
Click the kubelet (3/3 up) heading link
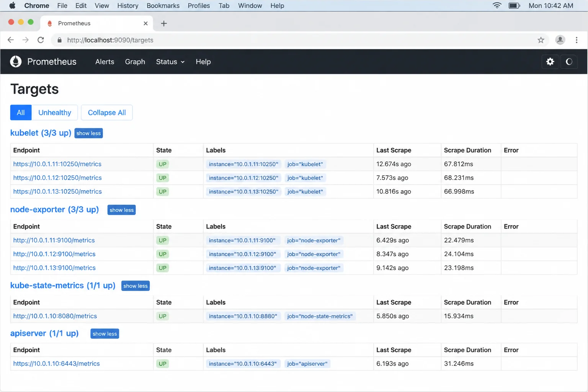click(x=41, y=133)
